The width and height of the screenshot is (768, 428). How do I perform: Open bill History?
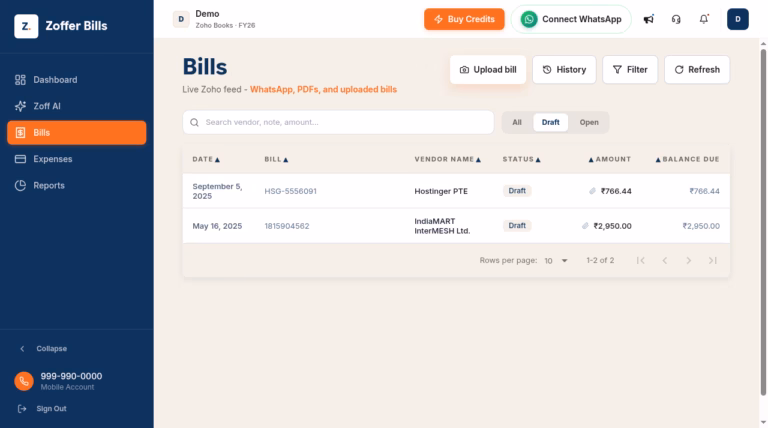click(564, 70)
